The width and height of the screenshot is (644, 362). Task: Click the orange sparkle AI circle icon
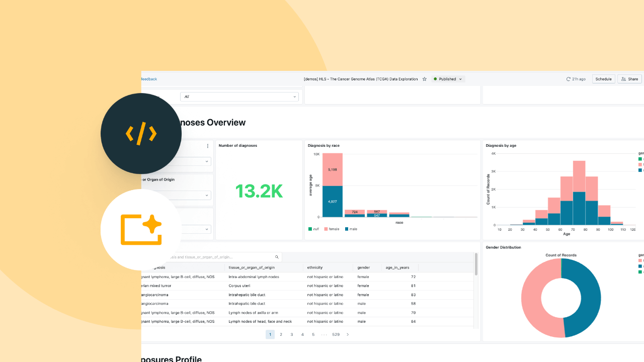click(x=141, y=230)
